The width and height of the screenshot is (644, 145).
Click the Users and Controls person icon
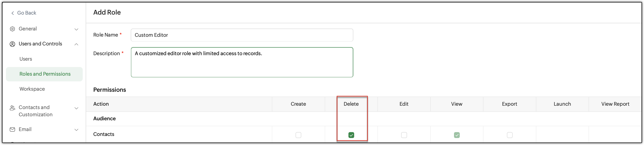(x=12, y=44)
